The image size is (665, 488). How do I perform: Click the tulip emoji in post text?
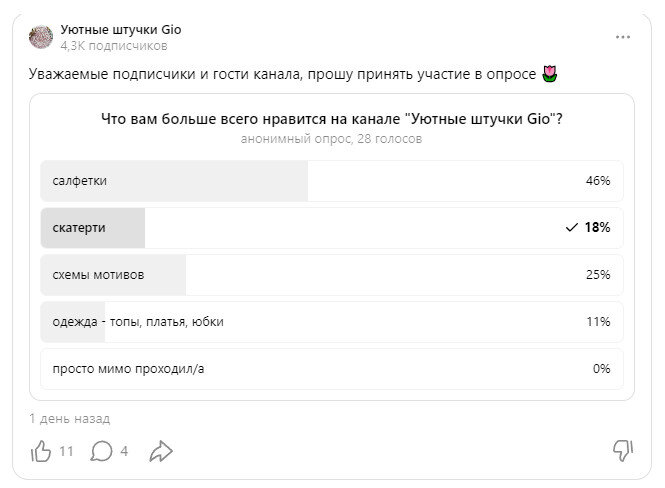pos(550,74)
